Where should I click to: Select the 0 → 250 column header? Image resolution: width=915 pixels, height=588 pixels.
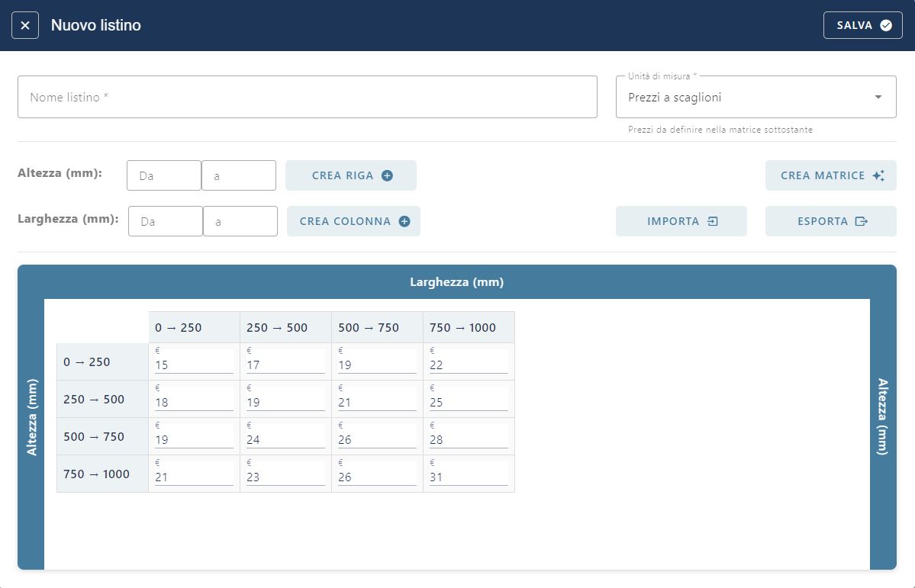194,328
